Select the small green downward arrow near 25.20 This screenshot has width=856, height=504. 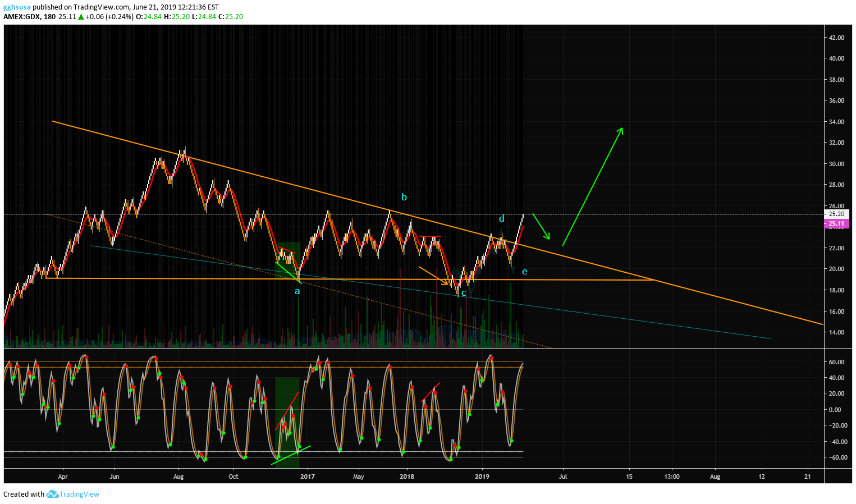point(542,227)
